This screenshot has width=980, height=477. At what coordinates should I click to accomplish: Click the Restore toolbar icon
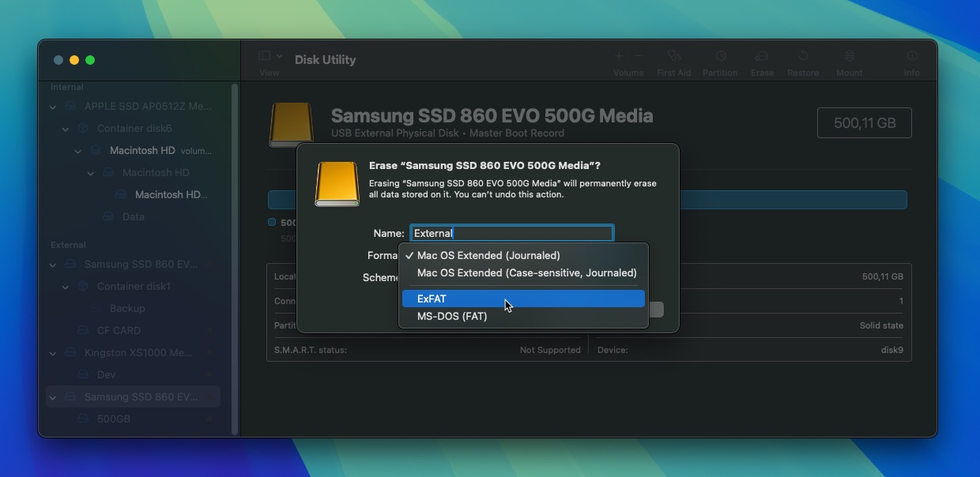[x=803, y=56]
